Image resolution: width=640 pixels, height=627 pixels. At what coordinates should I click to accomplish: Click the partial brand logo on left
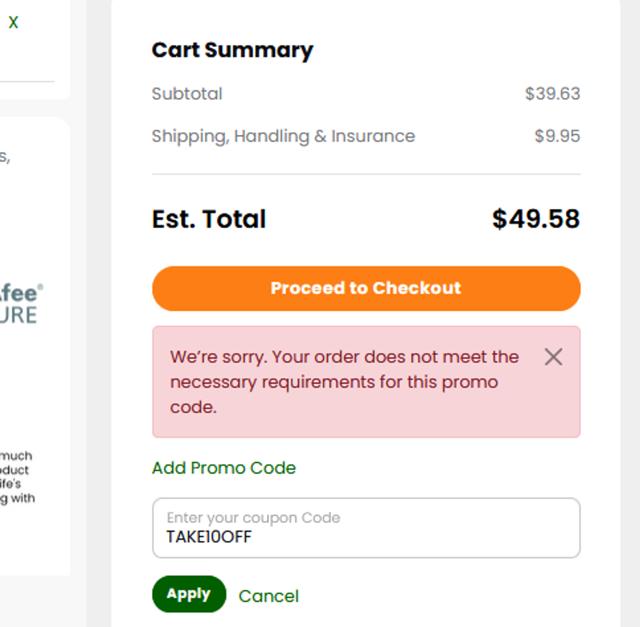click(19, 304)
